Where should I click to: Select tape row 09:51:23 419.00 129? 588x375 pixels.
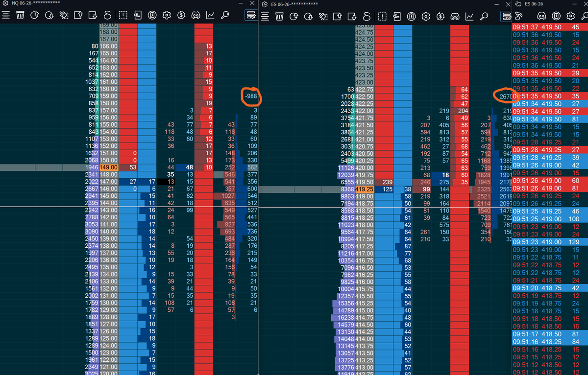(549, 242)
